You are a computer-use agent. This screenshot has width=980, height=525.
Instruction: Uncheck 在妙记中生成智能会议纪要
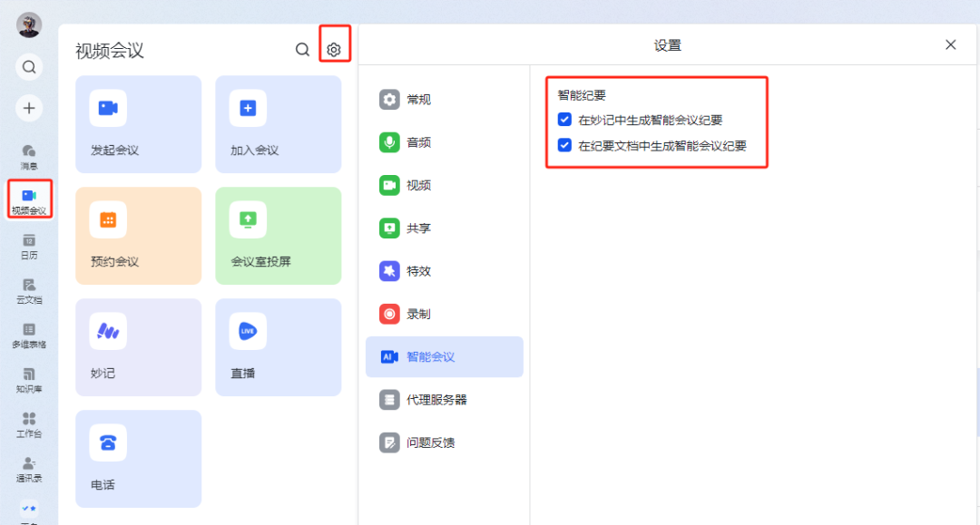(x=564, y=119)
